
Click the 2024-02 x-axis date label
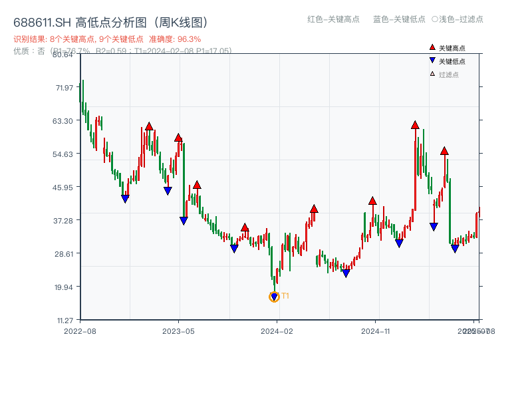[275, 331]
